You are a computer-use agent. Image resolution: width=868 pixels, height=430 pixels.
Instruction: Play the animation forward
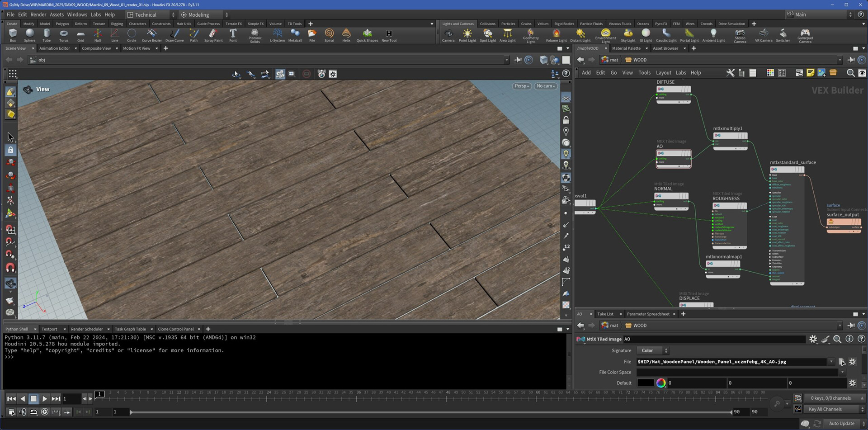point(44,398)
